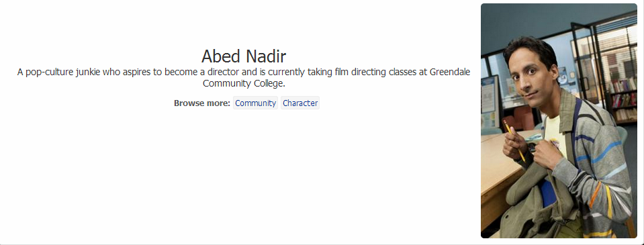
Task: Click the word 'Nadir' in the title
Action: (x=266, y=56)
